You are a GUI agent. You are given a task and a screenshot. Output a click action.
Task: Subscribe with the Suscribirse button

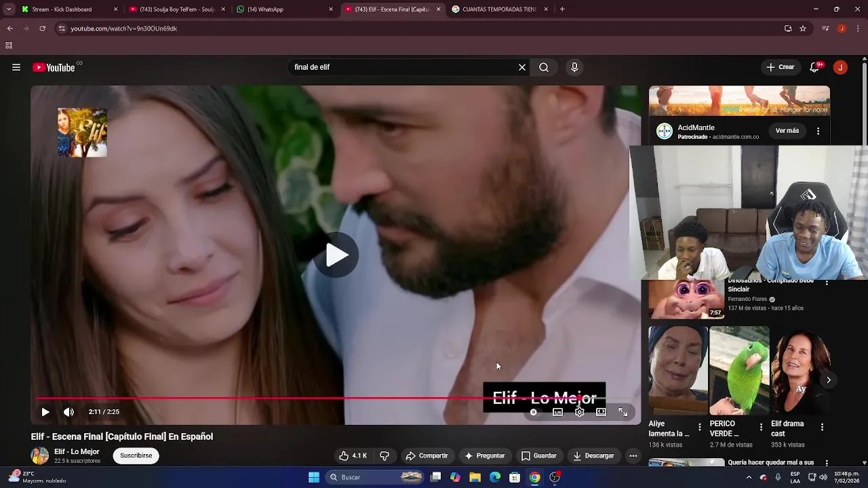(136, 455)
